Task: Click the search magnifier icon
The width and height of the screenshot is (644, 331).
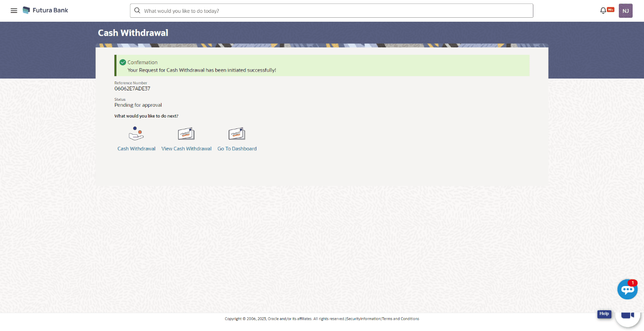Action: (x=137, y=10)
